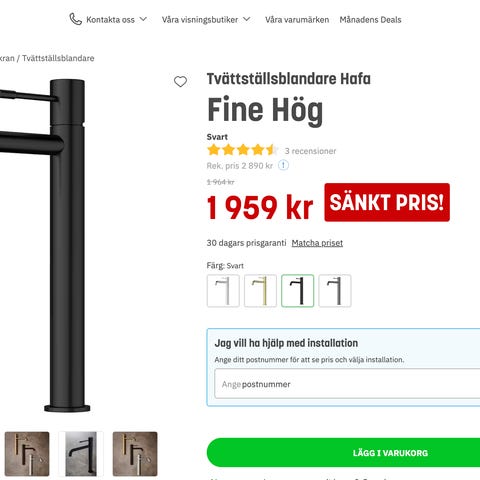This screenshot has width=480, height=480.
Task: Go to Tvättställsblandare breadcrumb link
Action: [x=58, y=58]
